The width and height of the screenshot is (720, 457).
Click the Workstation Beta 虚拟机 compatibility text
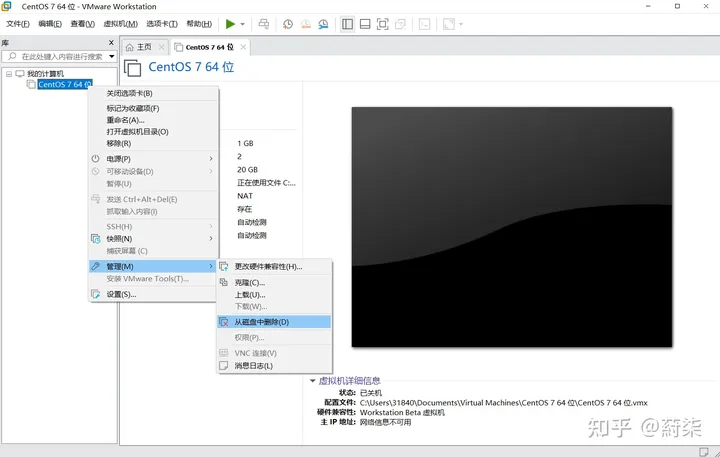(x=402, y=412)
